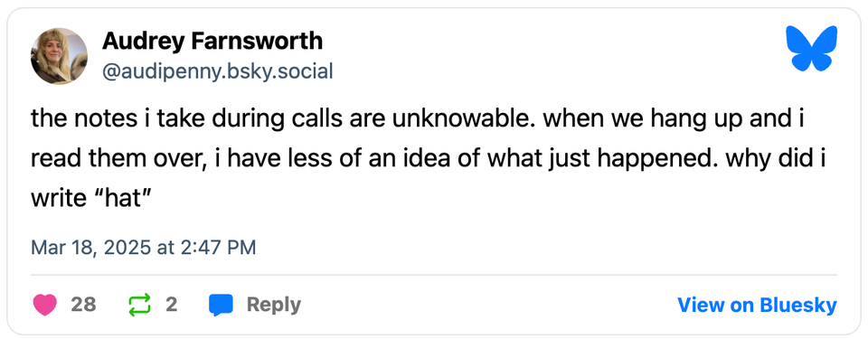Click the 2:47 PM time text

(216, 247)
